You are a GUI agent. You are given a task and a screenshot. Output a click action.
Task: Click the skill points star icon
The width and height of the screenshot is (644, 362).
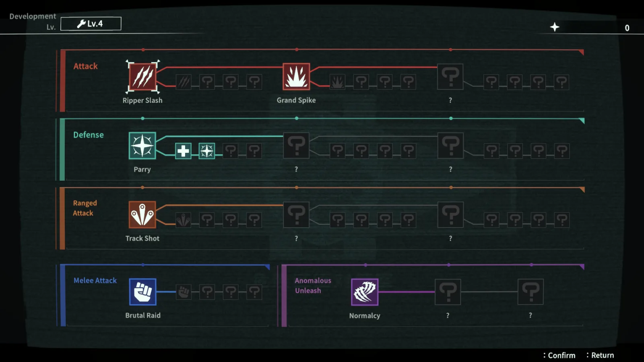[555, 27]
